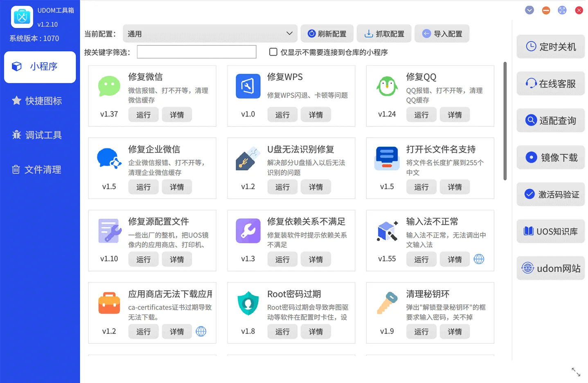Click the magnifier icon for 适配查询
The image size is (588, 383).
[531, 120]
